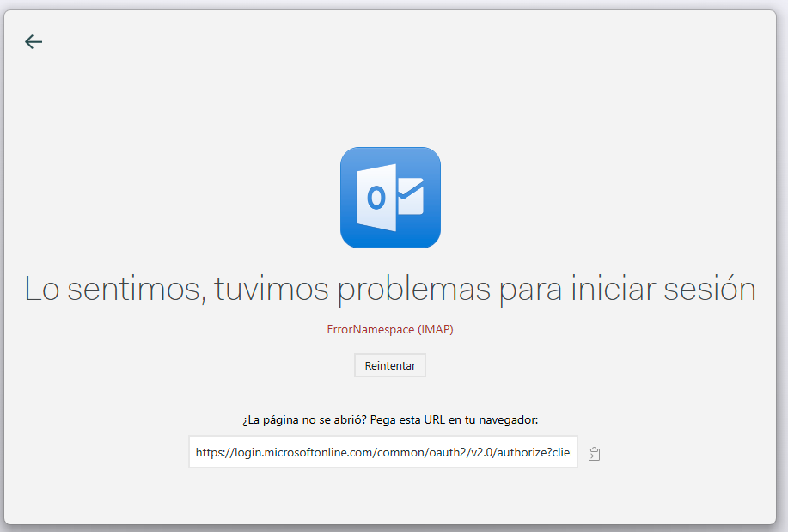Click the word 'ErrorNamespace' in red

370,330
